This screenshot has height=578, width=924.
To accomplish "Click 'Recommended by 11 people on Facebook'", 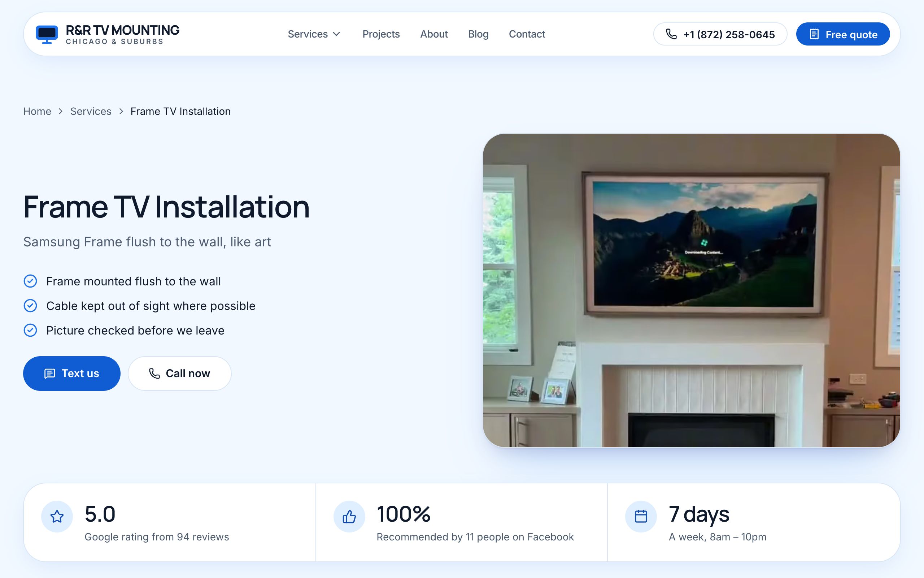I will coord(475,537).
